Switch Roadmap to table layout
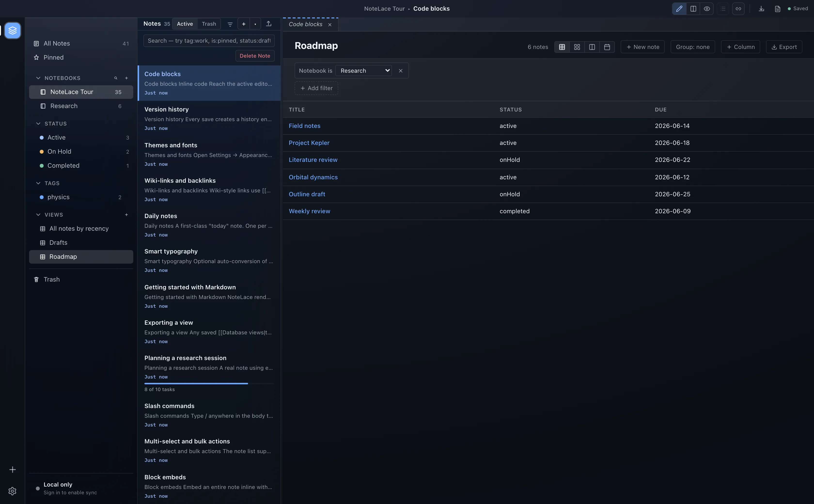Screen dimensions: 814x504 pos(562,47)
